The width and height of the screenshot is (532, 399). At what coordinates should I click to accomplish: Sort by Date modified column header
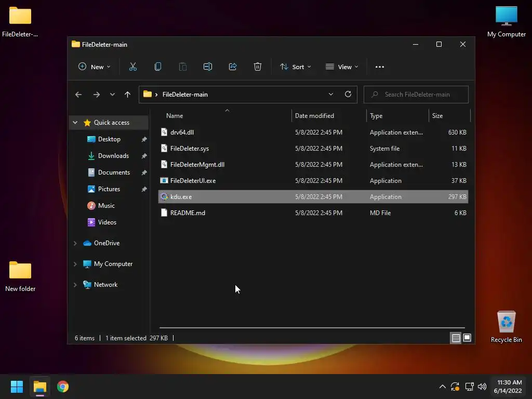pos(314,116)
